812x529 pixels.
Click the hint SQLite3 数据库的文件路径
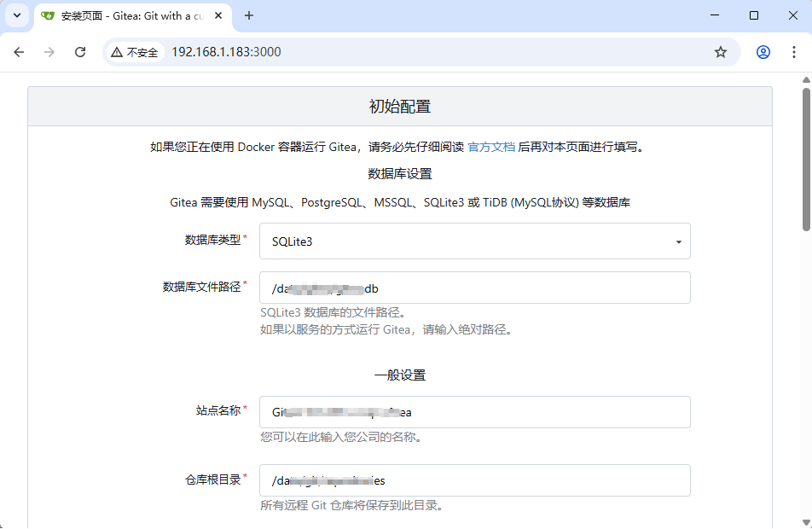point(333,312)
